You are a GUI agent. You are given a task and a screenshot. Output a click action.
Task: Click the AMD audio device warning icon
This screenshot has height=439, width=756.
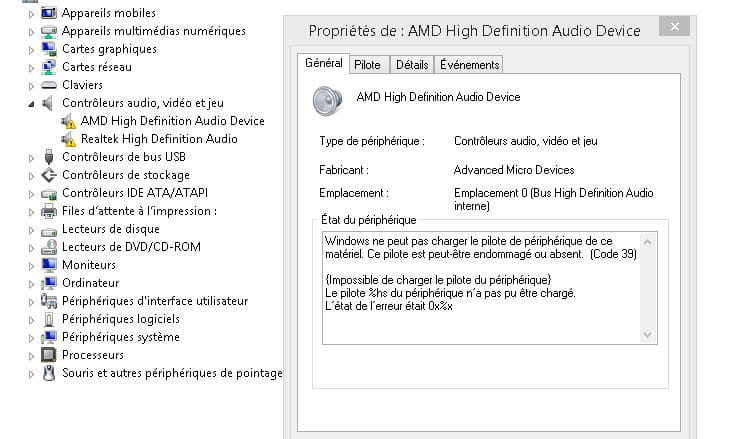click(68, 121)
